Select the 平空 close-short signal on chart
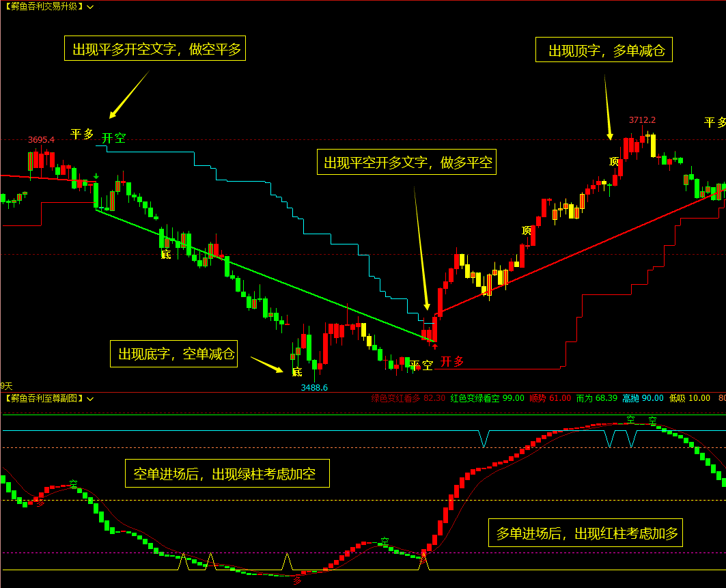Image resolution: width=726 pixels, height=588 pixels. (x=422, y=364)
